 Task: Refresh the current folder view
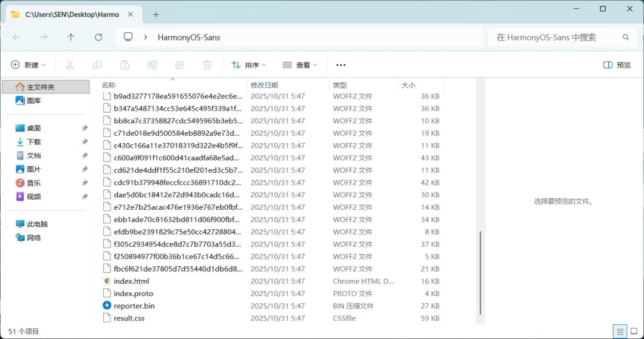98,37
